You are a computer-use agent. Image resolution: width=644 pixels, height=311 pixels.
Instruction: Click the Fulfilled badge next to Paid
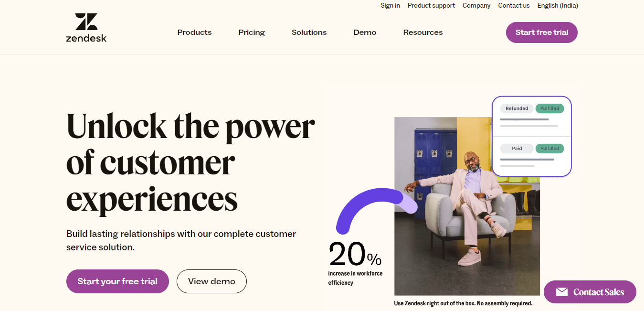[549, 148]
